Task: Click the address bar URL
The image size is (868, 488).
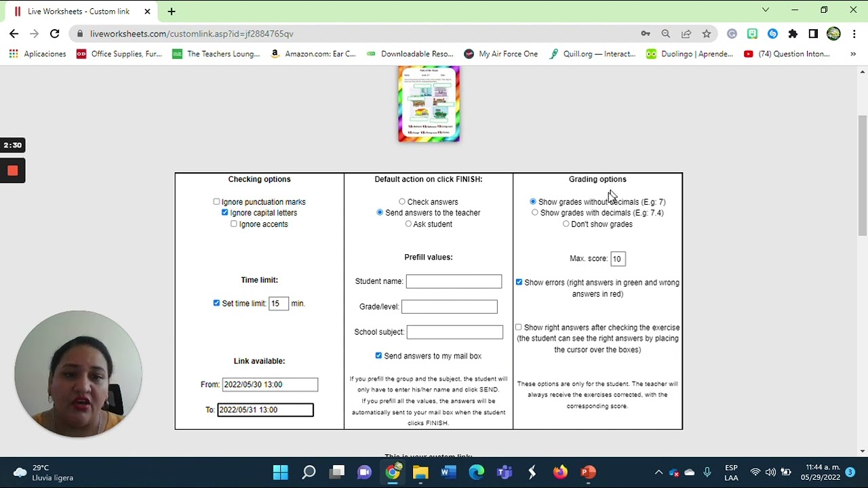Action: (x=192, y=33)
